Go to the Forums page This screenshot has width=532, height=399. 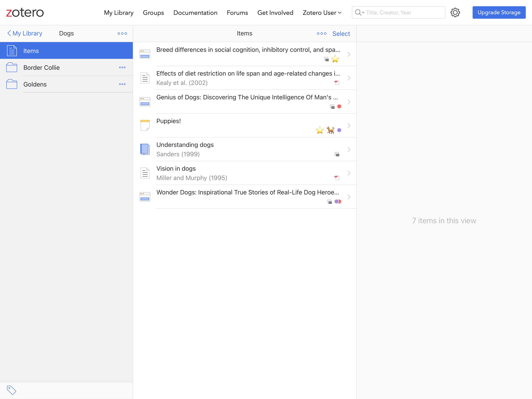237,13
